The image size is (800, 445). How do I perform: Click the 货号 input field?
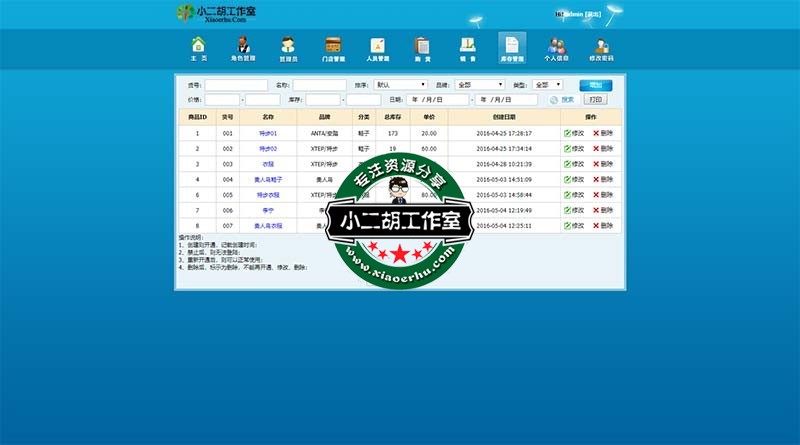point(236,85)
